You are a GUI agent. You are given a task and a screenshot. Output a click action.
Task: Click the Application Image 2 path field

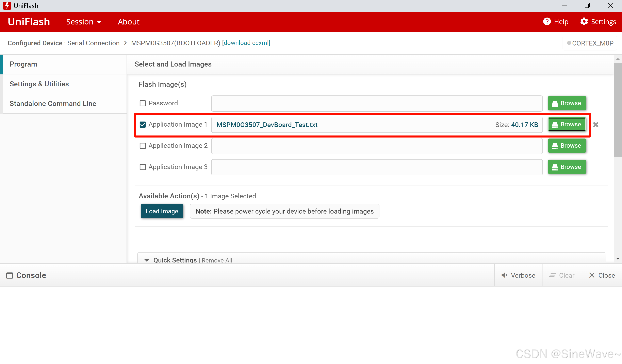[377, 146]
